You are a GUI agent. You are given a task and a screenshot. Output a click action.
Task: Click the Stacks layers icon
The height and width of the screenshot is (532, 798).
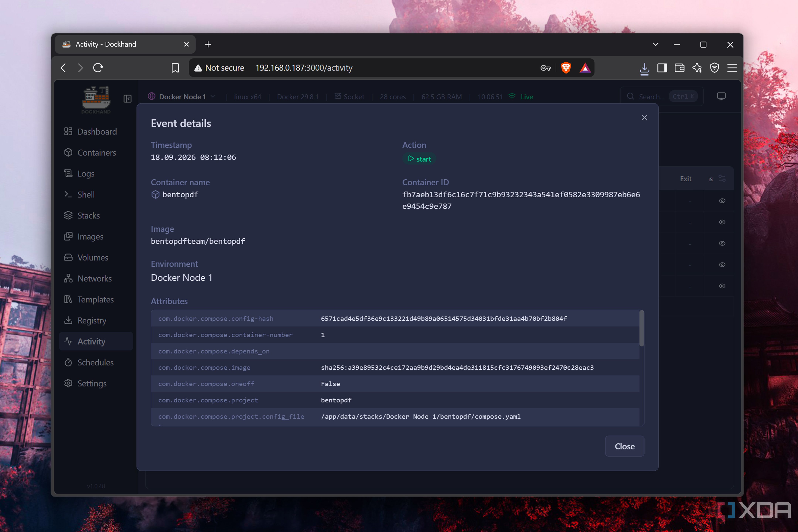coord(68,215)
